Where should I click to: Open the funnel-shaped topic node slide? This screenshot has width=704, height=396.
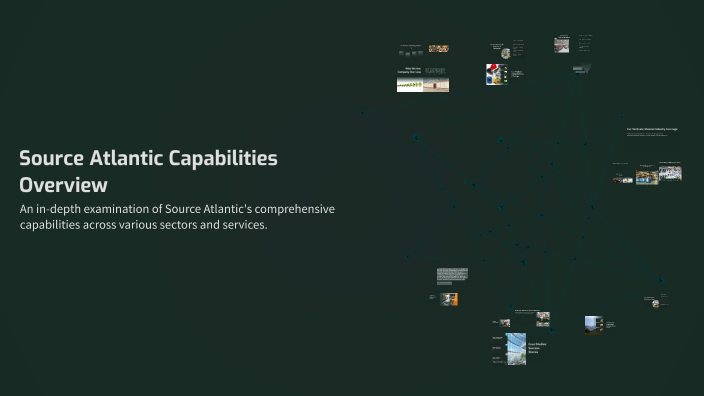[582, 69]
